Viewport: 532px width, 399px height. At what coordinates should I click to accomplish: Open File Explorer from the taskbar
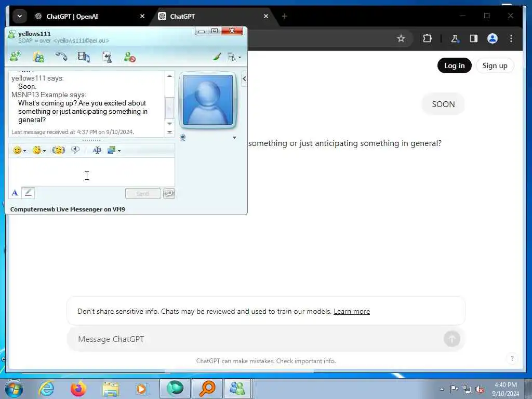point(111,389)
